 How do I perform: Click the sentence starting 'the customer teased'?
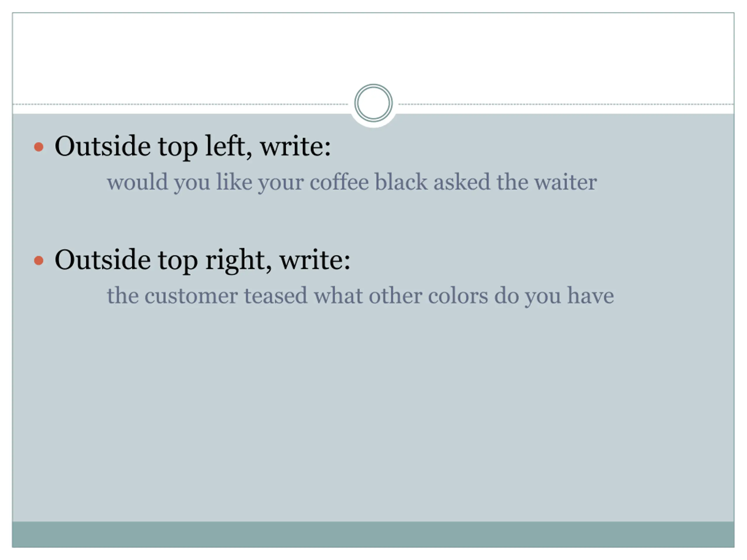point(360,296)
